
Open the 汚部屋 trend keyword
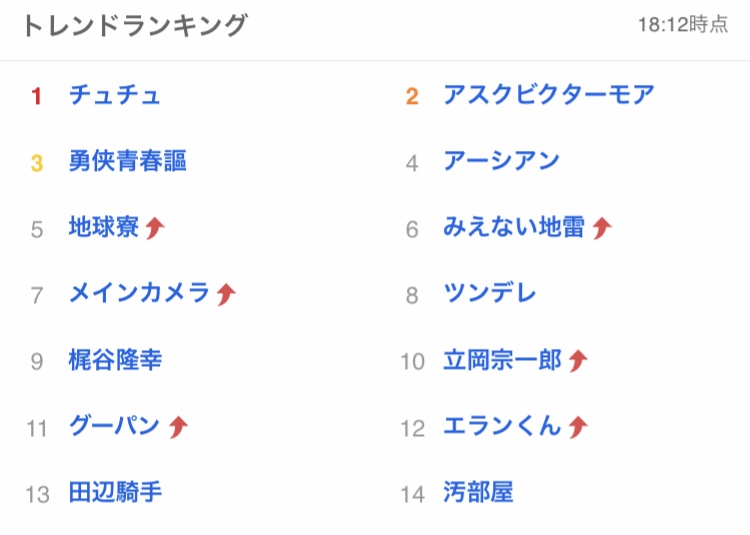coord(478,493)
